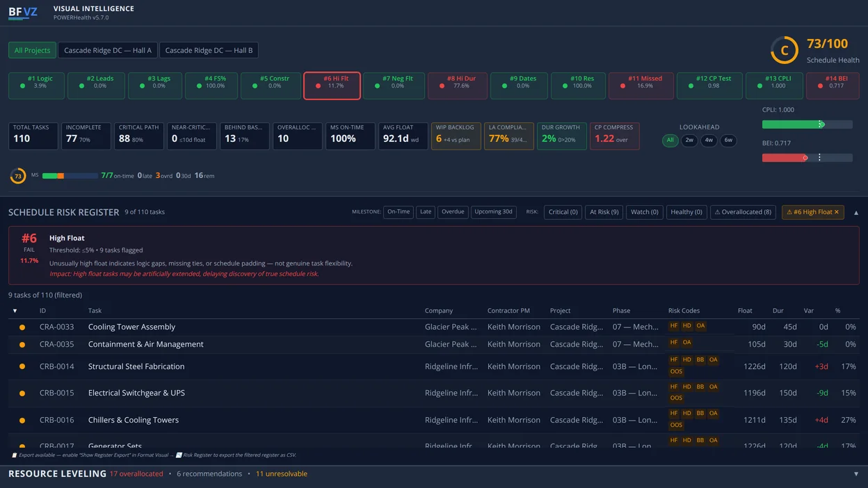Click the CPLI progress bar
Viewport: 868px width, 488px height.
[x=807, y=124]
